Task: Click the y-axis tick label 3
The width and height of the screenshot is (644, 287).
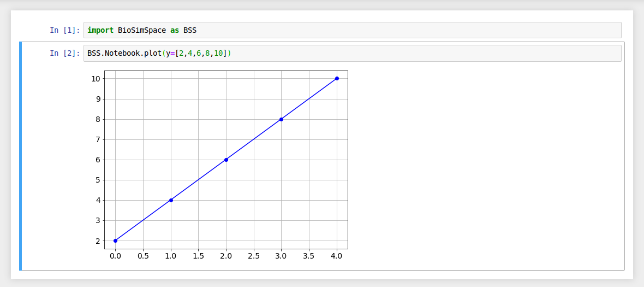Action: [x=96, y=221]
